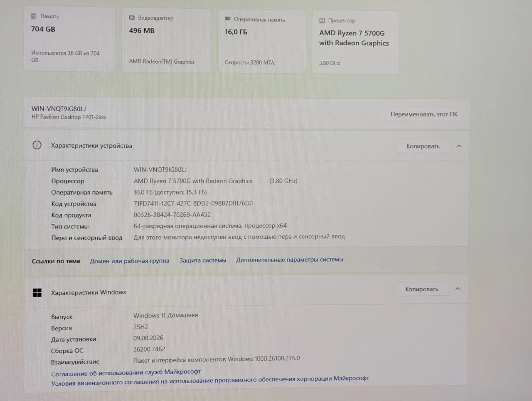Click the computer name WIN-VNQT9IG80LJ in the header card
The image size is (532, 401).
point(59,109)
